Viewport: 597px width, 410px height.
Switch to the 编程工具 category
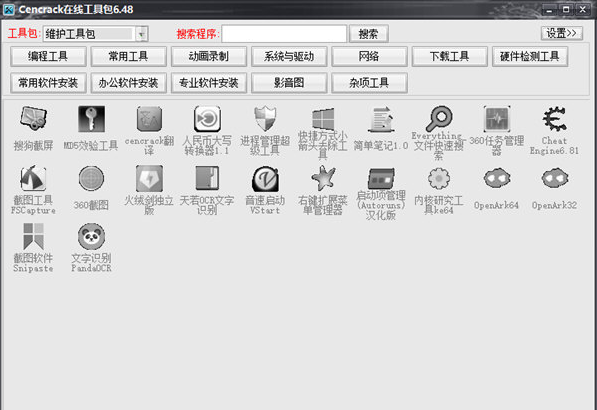pyautogui.click(x=48, y=56)
